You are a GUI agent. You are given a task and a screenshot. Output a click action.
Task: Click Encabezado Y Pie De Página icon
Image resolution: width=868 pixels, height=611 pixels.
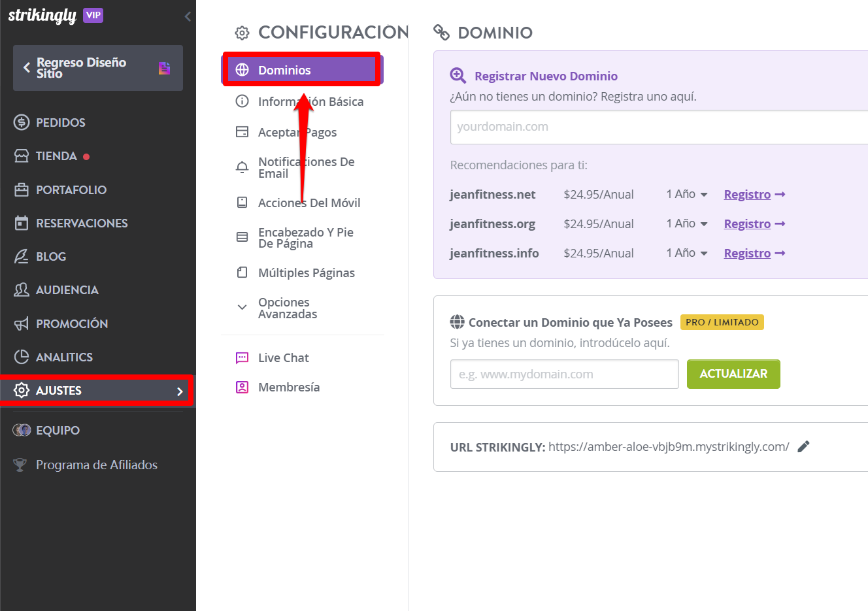(x=242, y=237)
